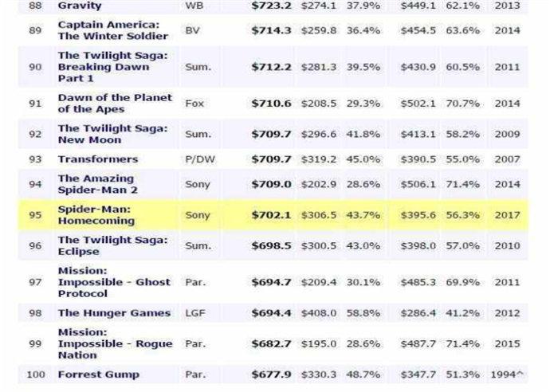This screenshot has height=392, width=550.
Task: Click The Amazing Spider-Man 2 title
Action: point(97,184)
